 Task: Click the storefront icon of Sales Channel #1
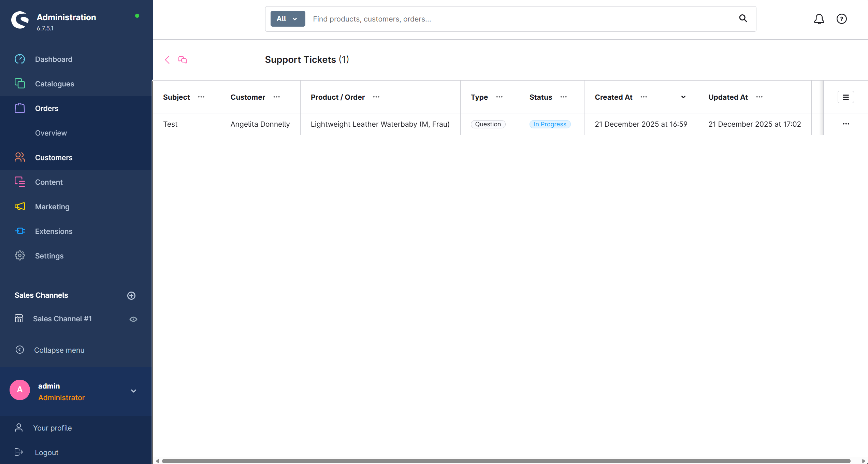(x=19, y=319)
